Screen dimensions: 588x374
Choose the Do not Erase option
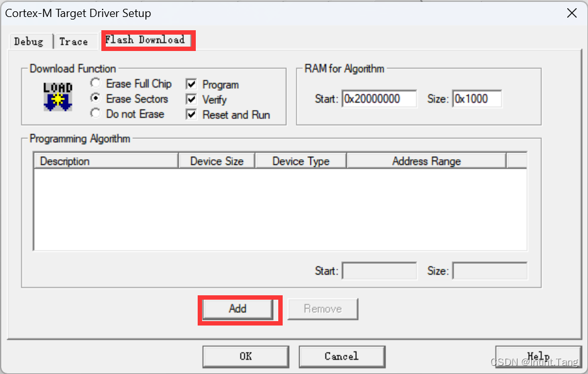pyautogui.click(x=95, y=114)
